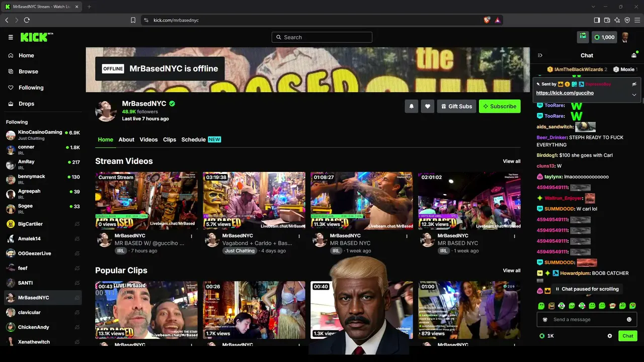Toggle the channel notification bell
This screenshot has width=644, height=362.
412,106
